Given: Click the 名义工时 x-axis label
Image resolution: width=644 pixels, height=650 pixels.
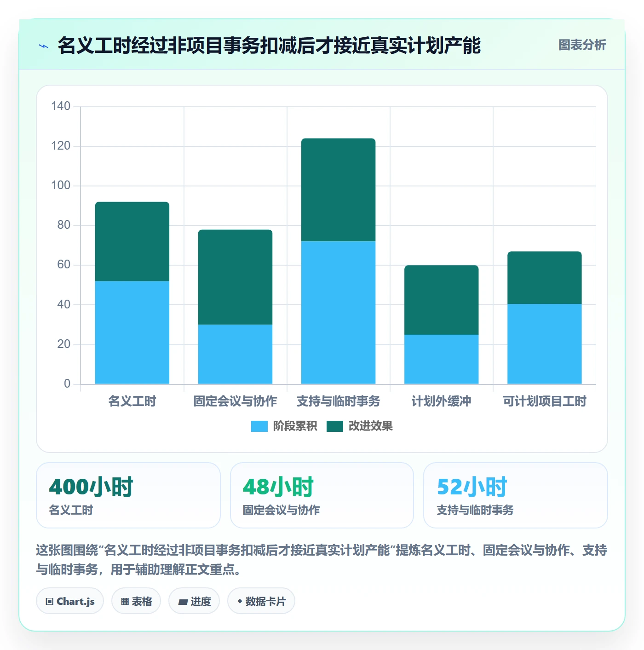Looking at the screenshot, I should tap(132, 401).
